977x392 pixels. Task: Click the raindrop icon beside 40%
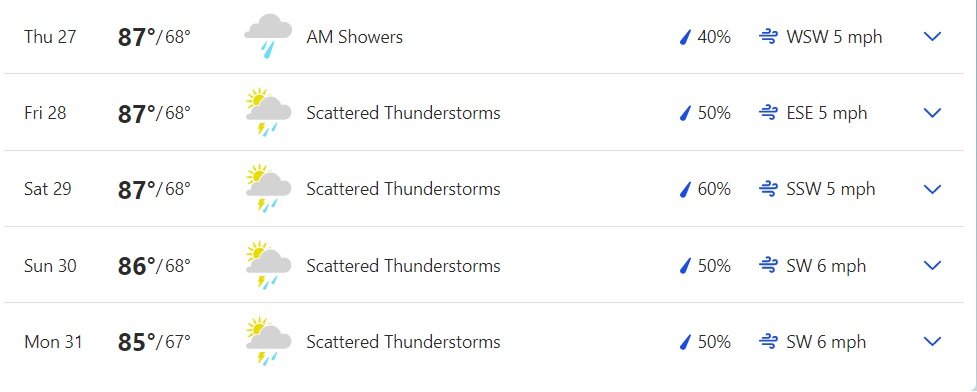coord(685,37)
